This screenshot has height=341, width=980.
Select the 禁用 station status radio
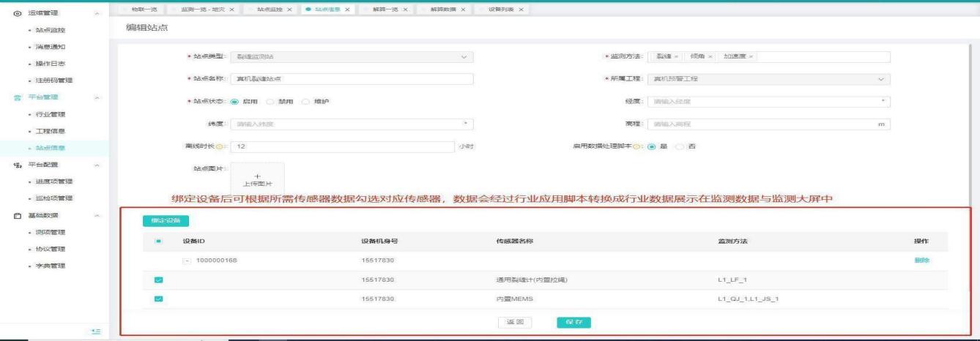(270, 101)
